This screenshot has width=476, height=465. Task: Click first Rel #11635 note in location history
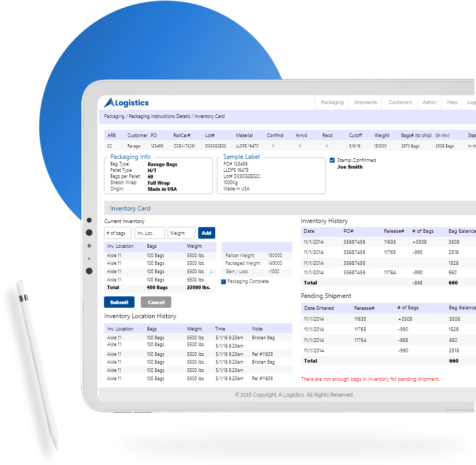[262, 354]
